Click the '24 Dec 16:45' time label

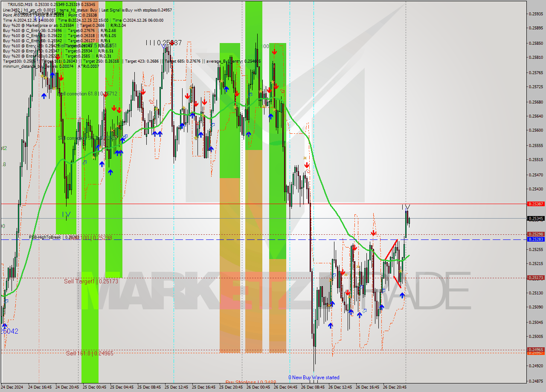coord(40,387)
